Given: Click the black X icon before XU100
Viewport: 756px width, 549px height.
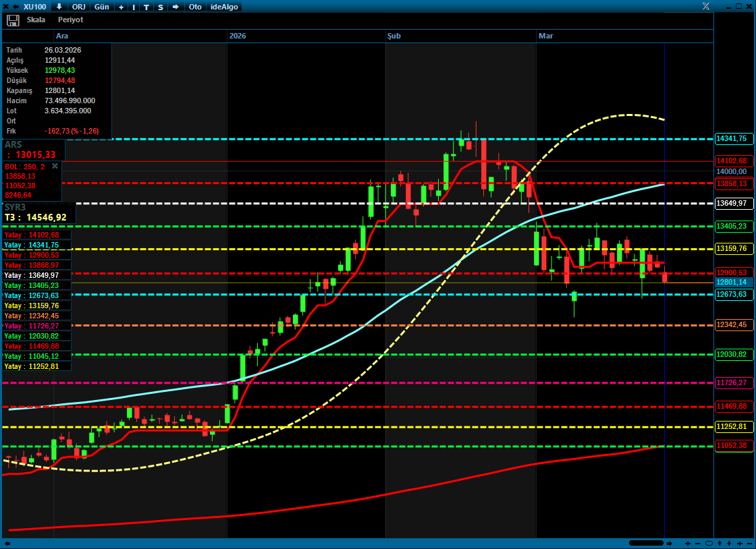Looking at the screenshot, I should pyautogui.click(x=6, y=7).
